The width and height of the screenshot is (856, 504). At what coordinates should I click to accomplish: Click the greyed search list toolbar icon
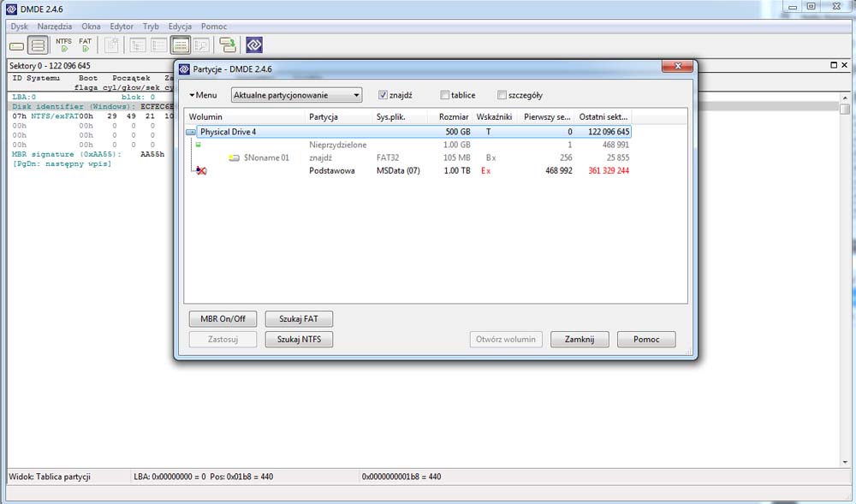tap(201, 45)
